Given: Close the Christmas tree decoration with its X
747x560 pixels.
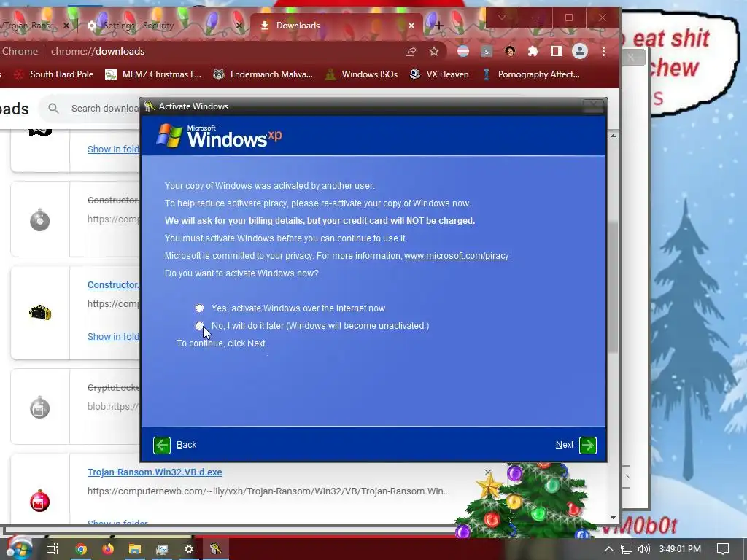Looking at the screenshot, I should coord(488,472).
